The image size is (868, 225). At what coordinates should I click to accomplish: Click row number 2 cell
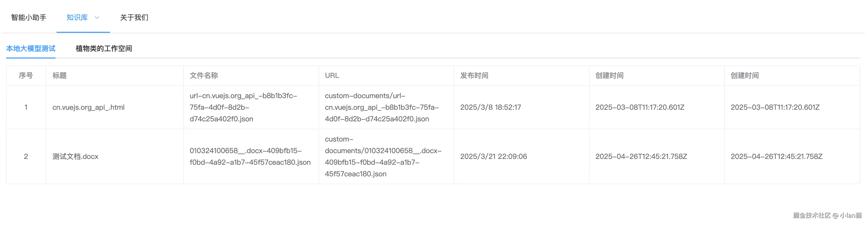pos(26,157)
